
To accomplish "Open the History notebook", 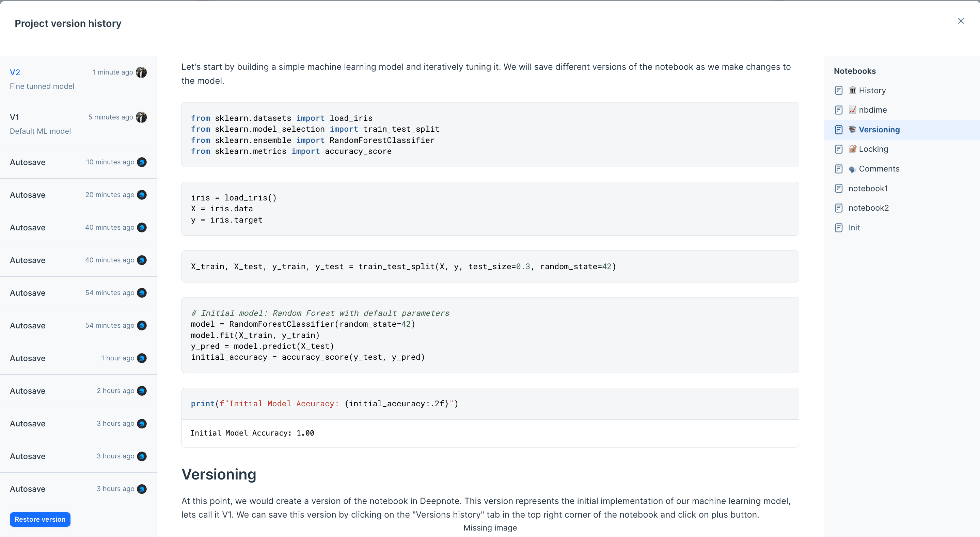I will pyautogui.click(x=872, y=91).
